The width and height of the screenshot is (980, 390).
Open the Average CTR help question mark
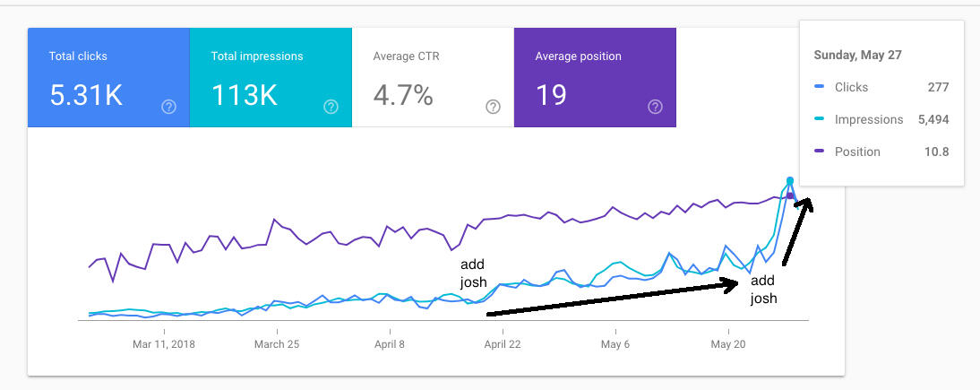[x=493, y=107]
